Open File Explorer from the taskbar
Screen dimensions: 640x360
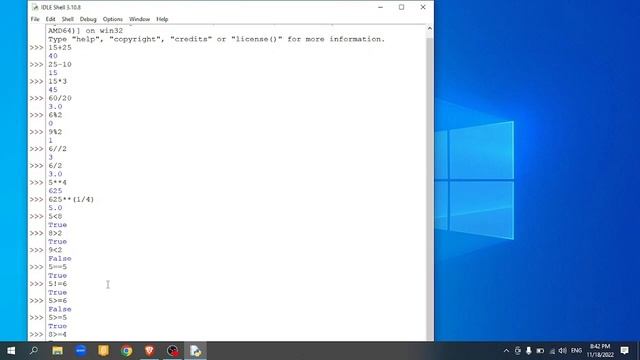click(57, 351)
